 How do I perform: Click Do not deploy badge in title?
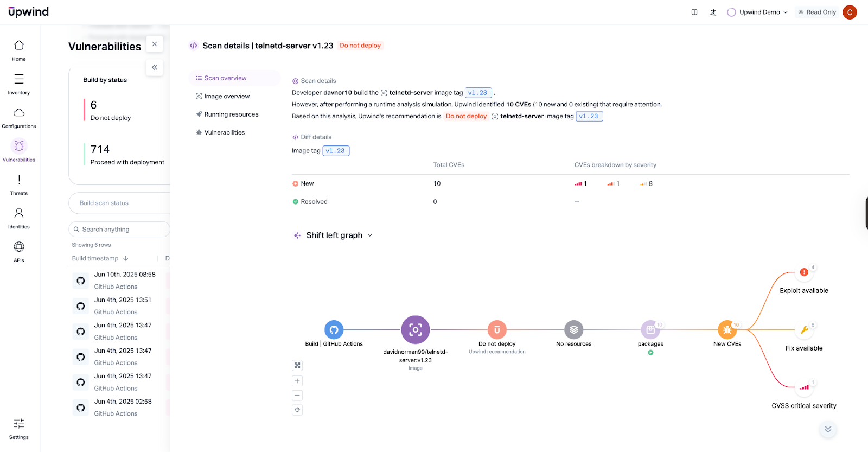(x=360, y=46)
